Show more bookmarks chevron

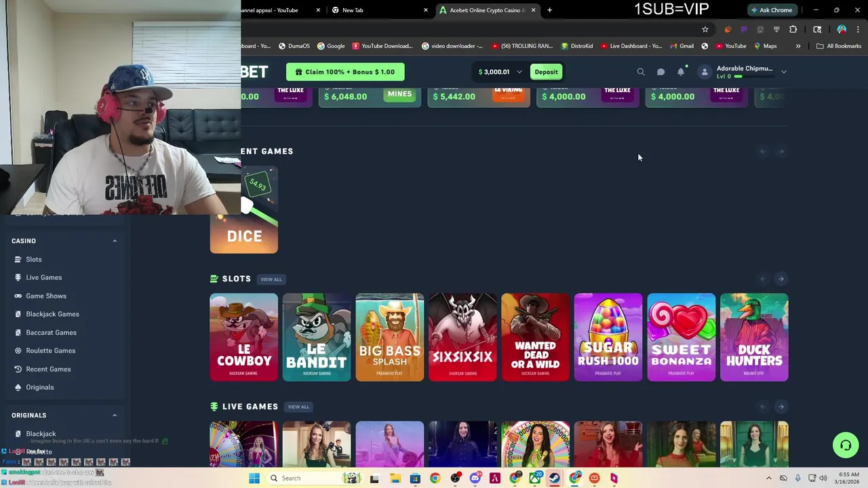pyautogui.click(x=798, y=46)
